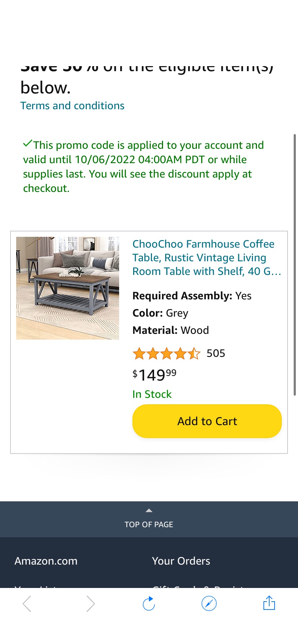Collapse to top using TOP OF PAGE control
Image resolution: width=298 pixels, height=644 pixels.
coord(149,524)
